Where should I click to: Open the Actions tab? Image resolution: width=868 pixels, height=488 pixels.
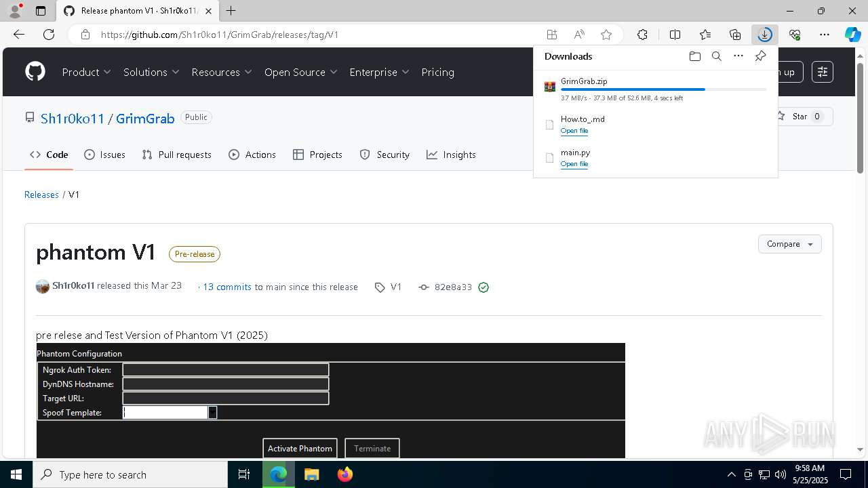tap(252, 155)
